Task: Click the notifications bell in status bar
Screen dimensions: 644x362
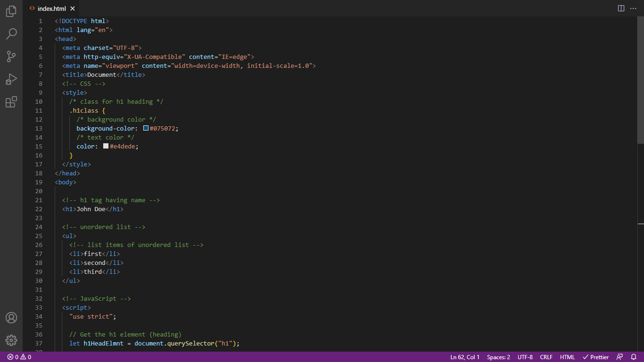Action: point(634,357)
